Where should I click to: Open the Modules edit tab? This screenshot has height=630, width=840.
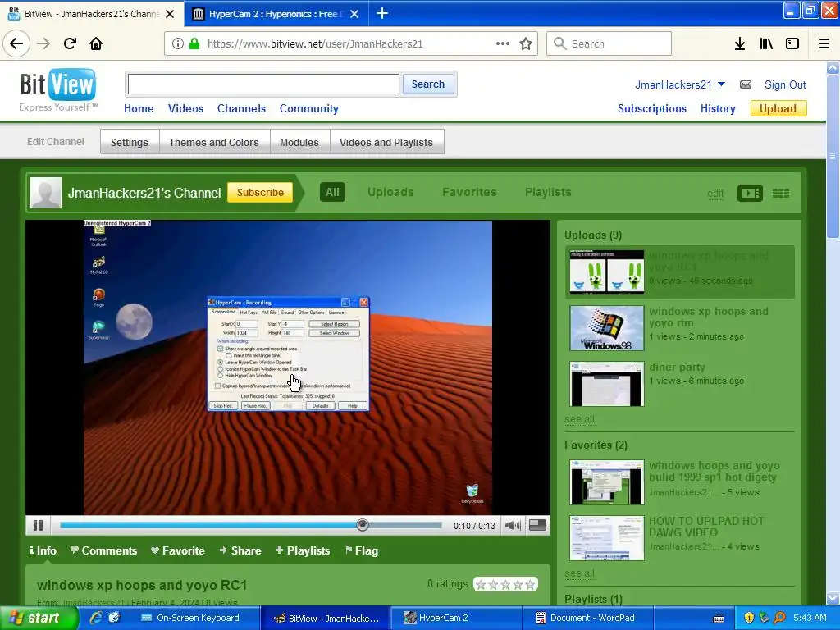click(299, 142)
